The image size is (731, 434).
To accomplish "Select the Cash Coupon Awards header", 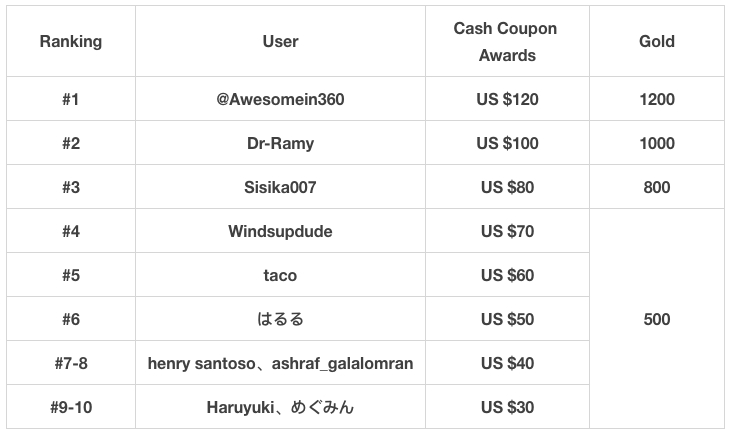I will (507, 41).
